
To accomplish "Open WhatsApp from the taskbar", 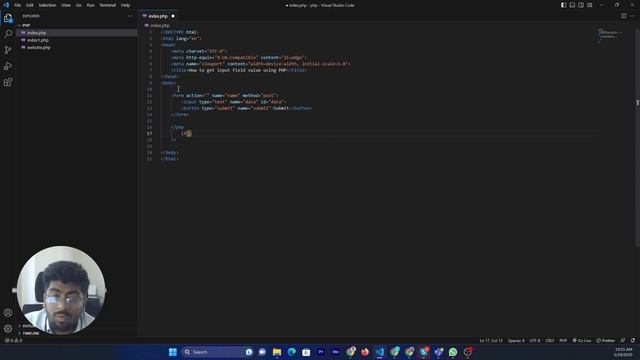I will (x=453, y=352).
